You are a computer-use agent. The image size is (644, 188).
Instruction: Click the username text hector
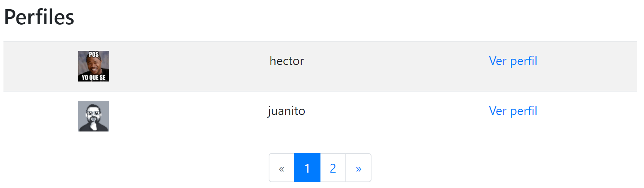pos(287,61)
